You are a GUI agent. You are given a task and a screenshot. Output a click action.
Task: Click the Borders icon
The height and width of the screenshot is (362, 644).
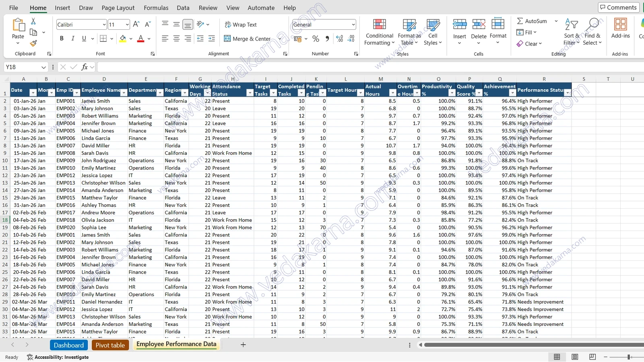coord(103,39)
